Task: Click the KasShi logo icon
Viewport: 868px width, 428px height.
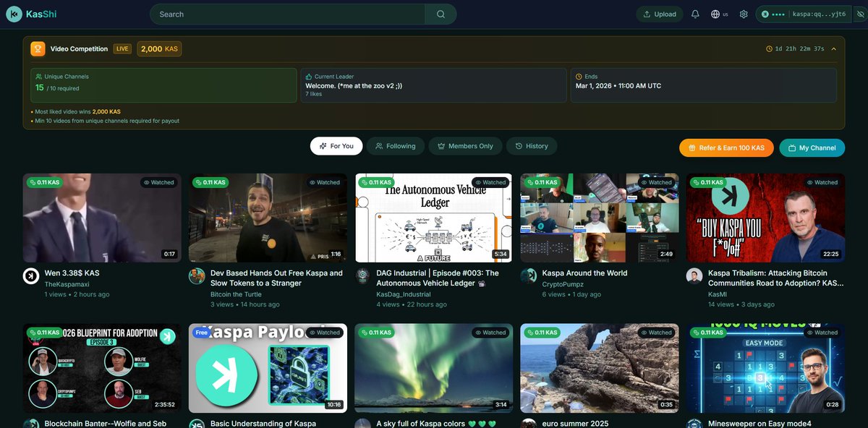Action: click(x=14, y=14)
